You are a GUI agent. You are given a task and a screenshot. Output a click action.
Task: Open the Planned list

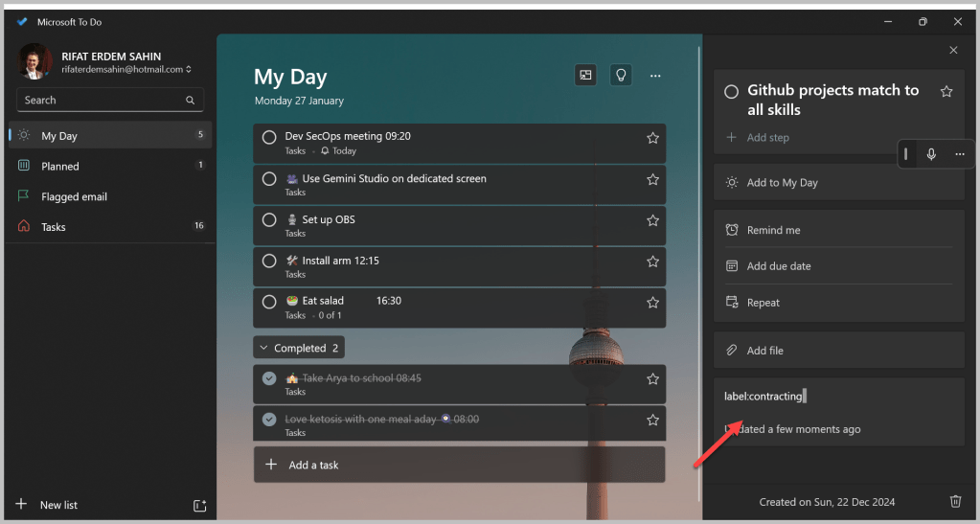[110, 166]
